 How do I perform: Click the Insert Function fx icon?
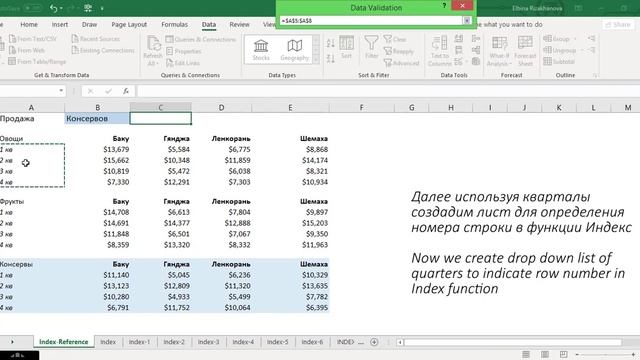click(126, 91)
